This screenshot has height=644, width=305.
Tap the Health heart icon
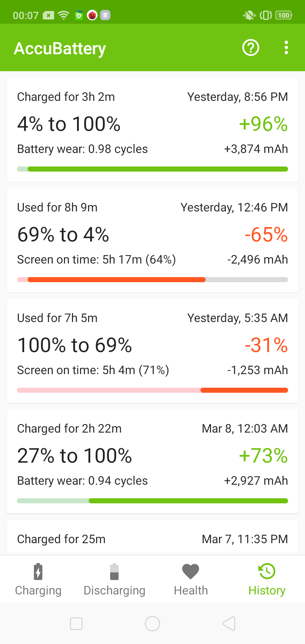point(191,572)
